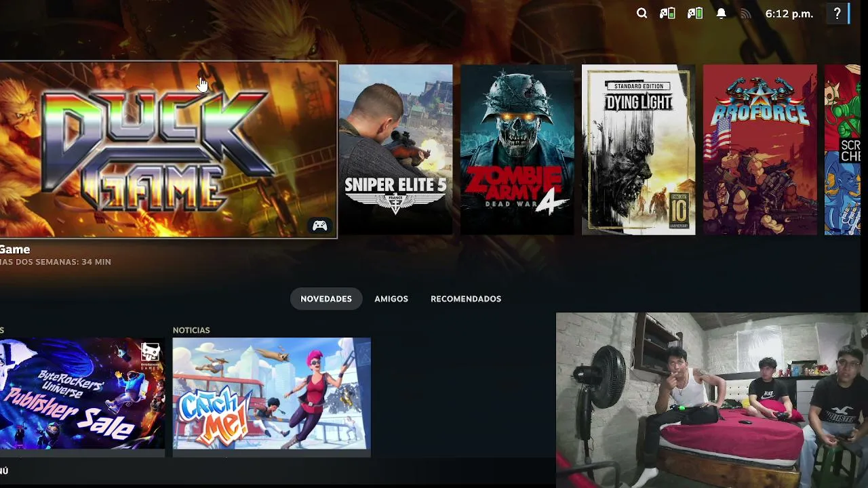Select the Duck Game cover

(x=168, y=150)
